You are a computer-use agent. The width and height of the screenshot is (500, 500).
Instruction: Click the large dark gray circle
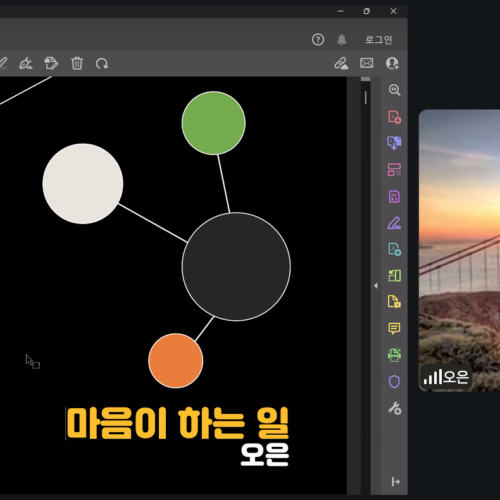[x=236, y=267]
